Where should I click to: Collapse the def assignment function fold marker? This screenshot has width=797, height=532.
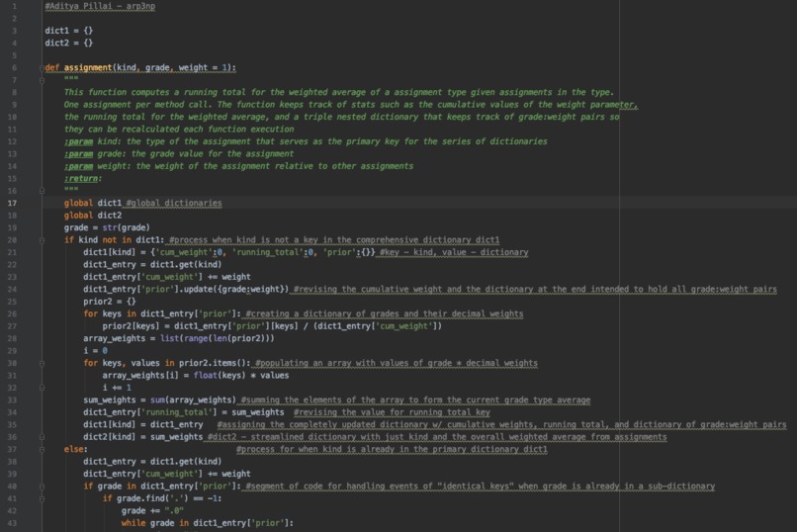click(43, 67)
